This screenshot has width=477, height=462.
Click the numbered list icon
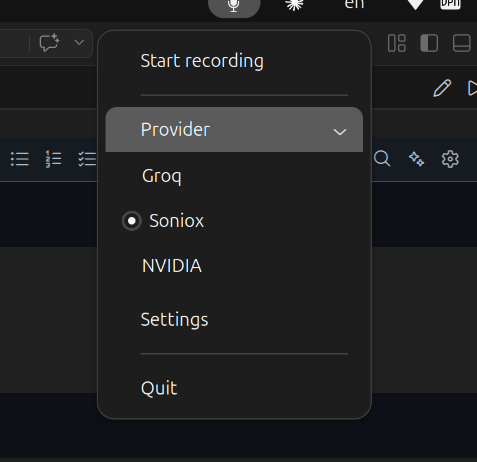pyautogui.click(x=53, y=159)
